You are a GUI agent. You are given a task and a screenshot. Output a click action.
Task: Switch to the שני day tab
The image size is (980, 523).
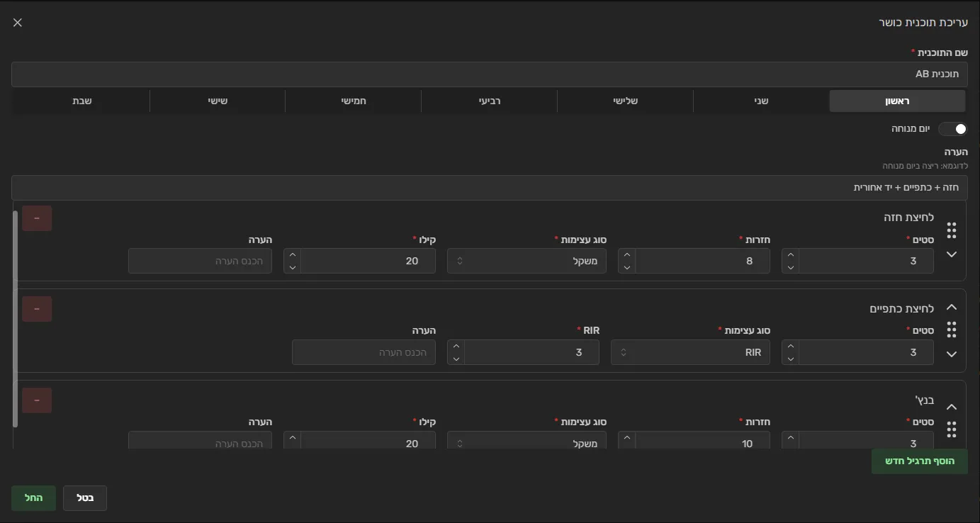click(761, 101)
